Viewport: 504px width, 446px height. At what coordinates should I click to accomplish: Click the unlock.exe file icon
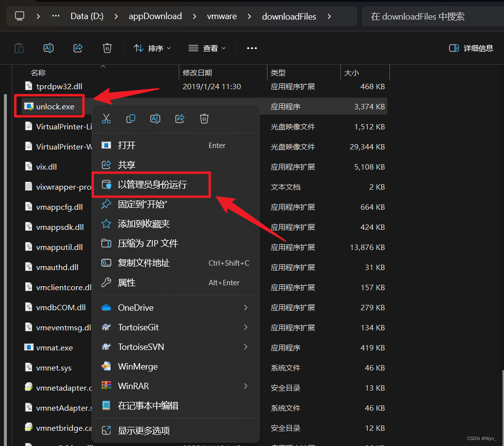tap(28, 106)
